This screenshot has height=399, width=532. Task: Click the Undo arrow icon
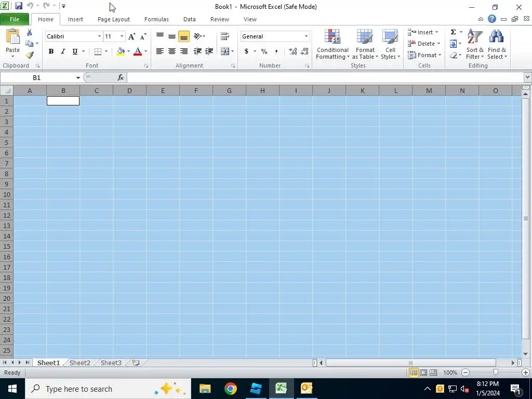(x=30, y=6)
